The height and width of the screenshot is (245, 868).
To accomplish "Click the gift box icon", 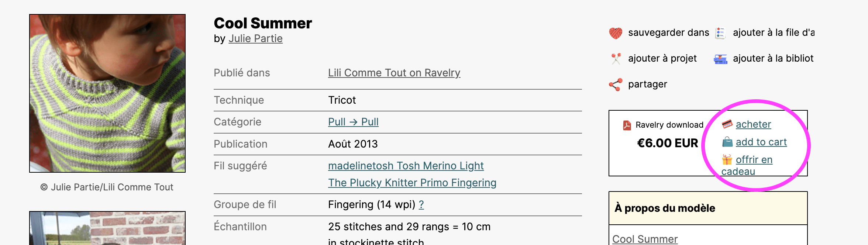I will pos(727,160).
